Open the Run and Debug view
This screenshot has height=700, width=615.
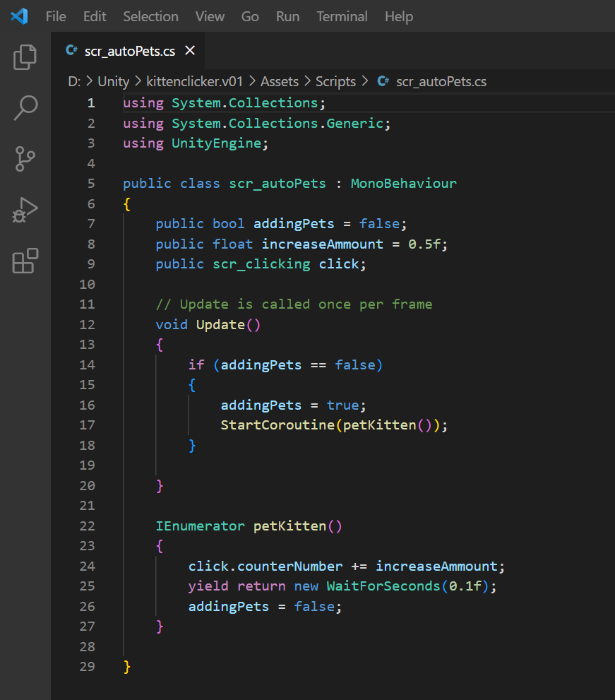[25, 210]
